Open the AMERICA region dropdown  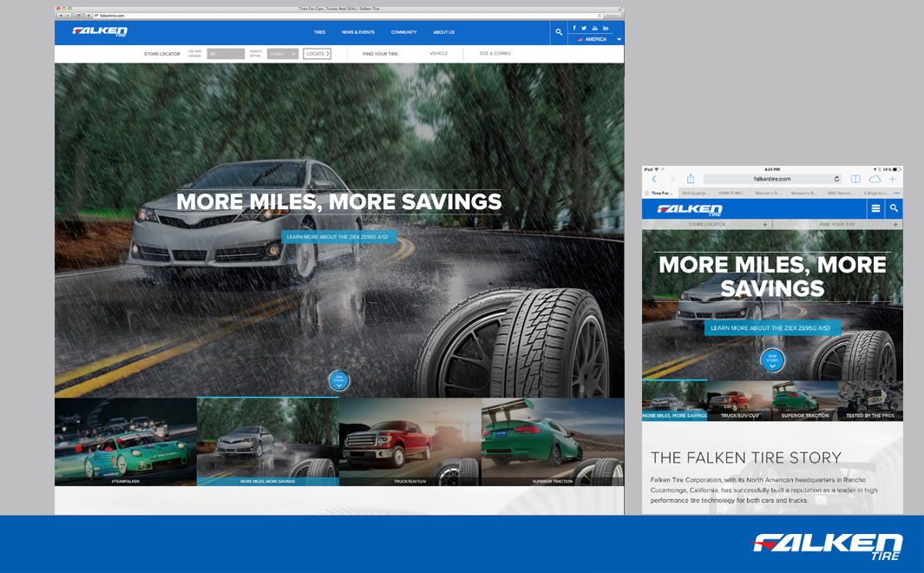click(x=597, y=39)
